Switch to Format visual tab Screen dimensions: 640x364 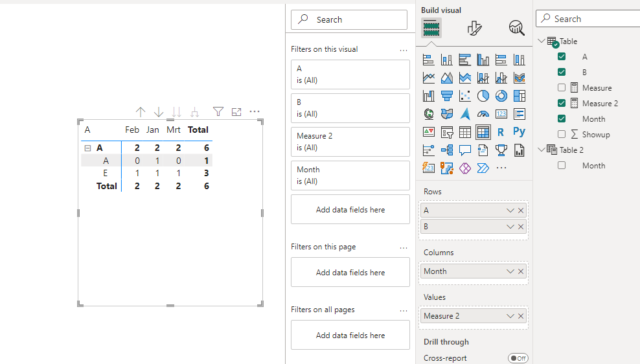point(474,28)
